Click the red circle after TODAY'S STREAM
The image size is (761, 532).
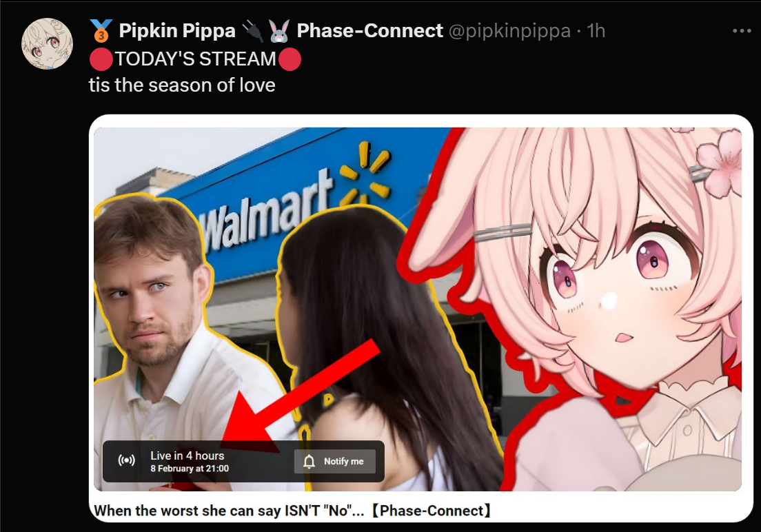290,59
